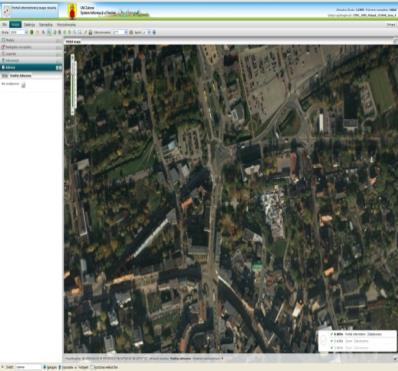Expand the Legenda accordion panel
398x371 pixels.
coord(31,54)
